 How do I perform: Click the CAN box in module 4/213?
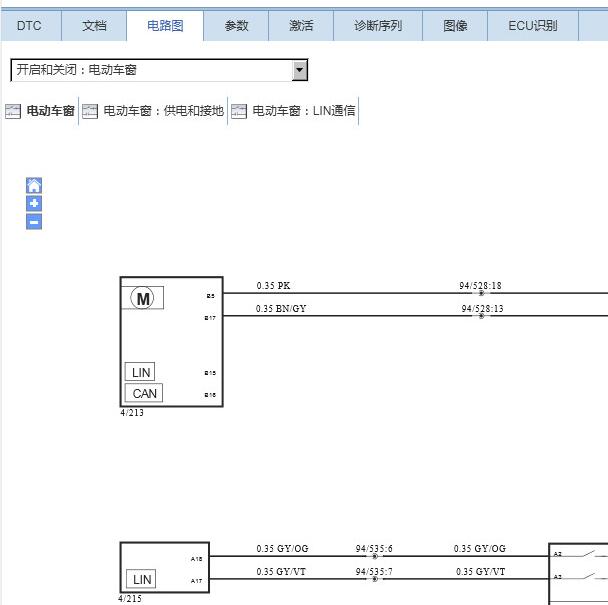(144, 393)
